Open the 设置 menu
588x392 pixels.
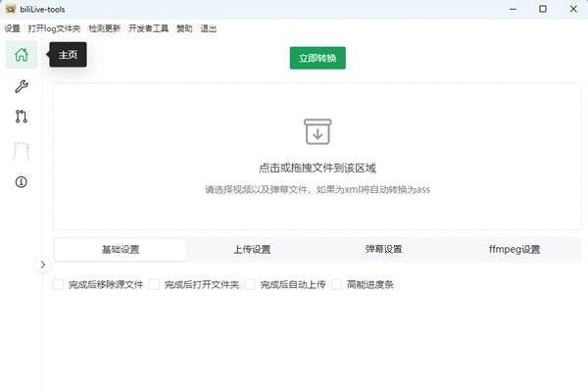coord(12,29)
